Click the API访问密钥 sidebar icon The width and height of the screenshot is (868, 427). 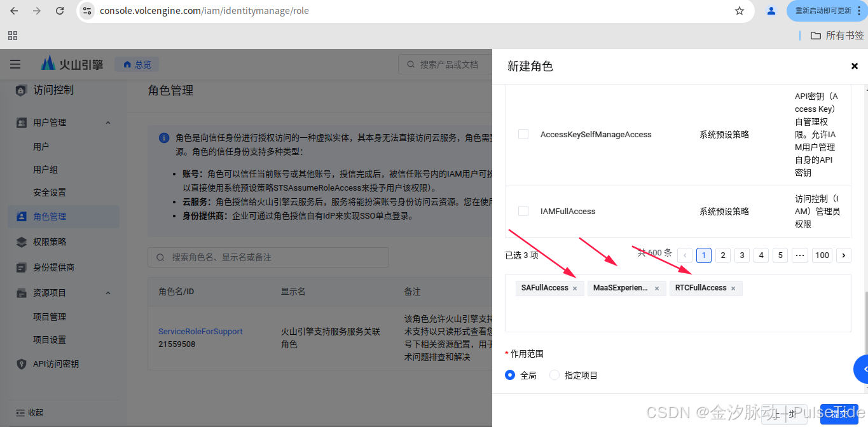(x=22, y=364)
